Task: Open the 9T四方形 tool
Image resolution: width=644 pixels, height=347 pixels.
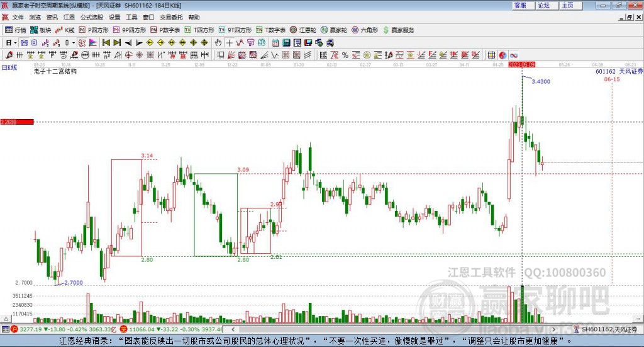Action: tap(235, 30)
